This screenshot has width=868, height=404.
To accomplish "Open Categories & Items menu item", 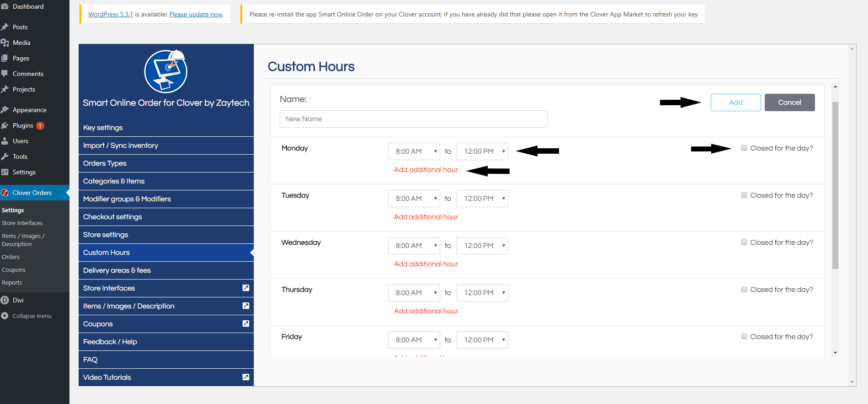I will coord(166,181).
